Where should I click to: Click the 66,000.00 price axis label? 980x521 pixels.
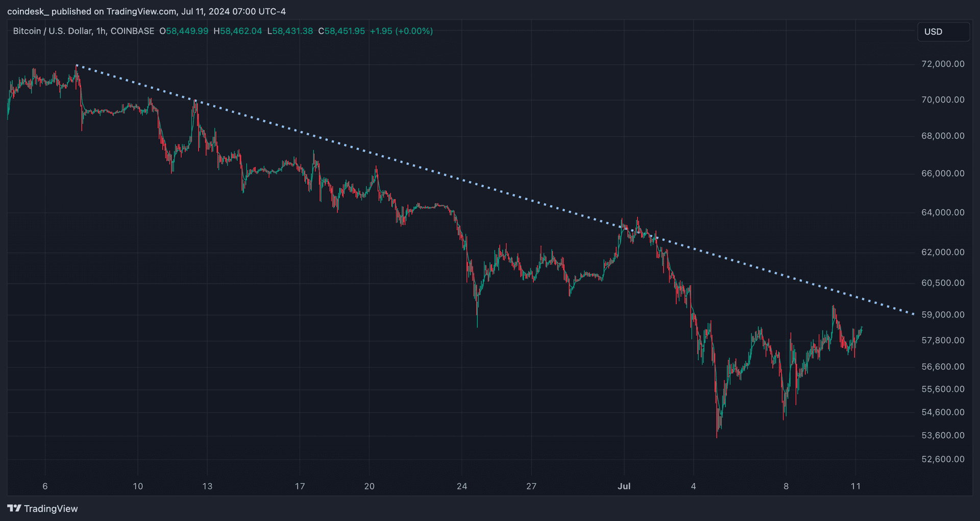tap(943, 173)
